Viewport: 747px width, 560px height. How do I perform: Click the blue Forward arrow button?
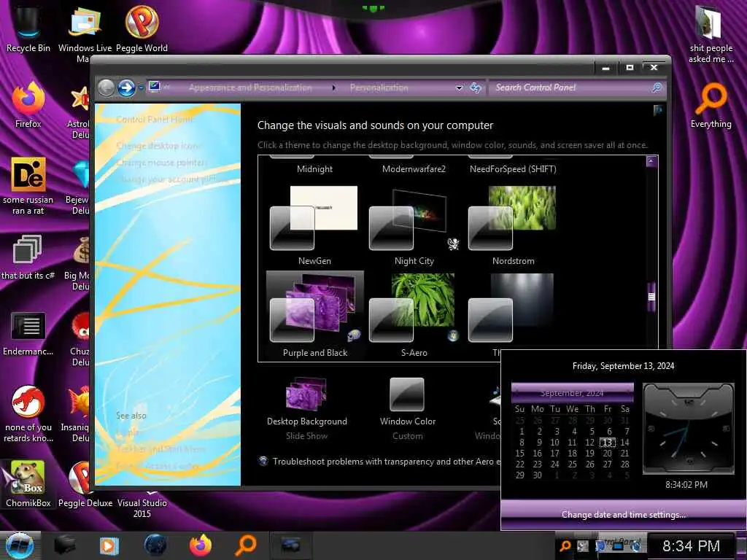126,87
